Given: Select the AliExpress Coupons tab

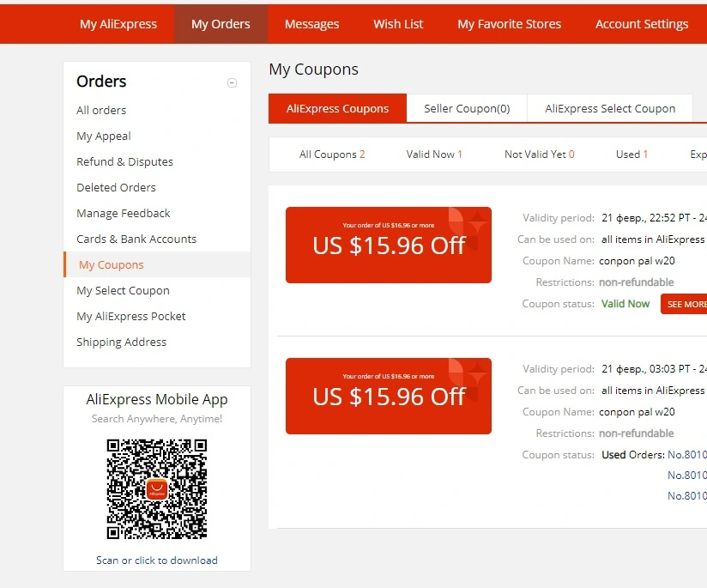Looking at the screenshot, I should coord(337,108).
